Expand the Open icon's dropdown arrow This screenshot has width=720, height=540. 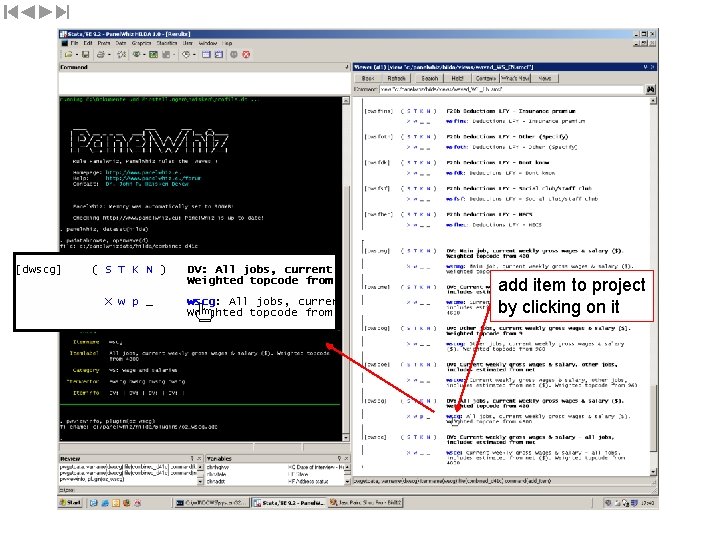[76, 55]
